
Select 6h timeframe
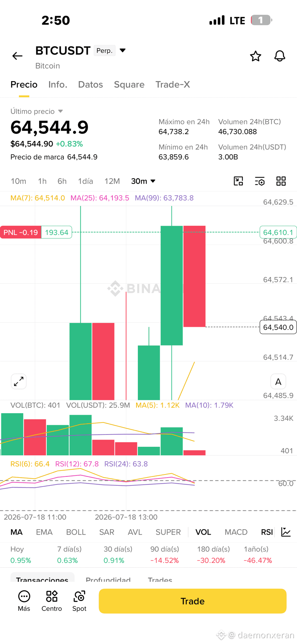(x=62, y=181)
